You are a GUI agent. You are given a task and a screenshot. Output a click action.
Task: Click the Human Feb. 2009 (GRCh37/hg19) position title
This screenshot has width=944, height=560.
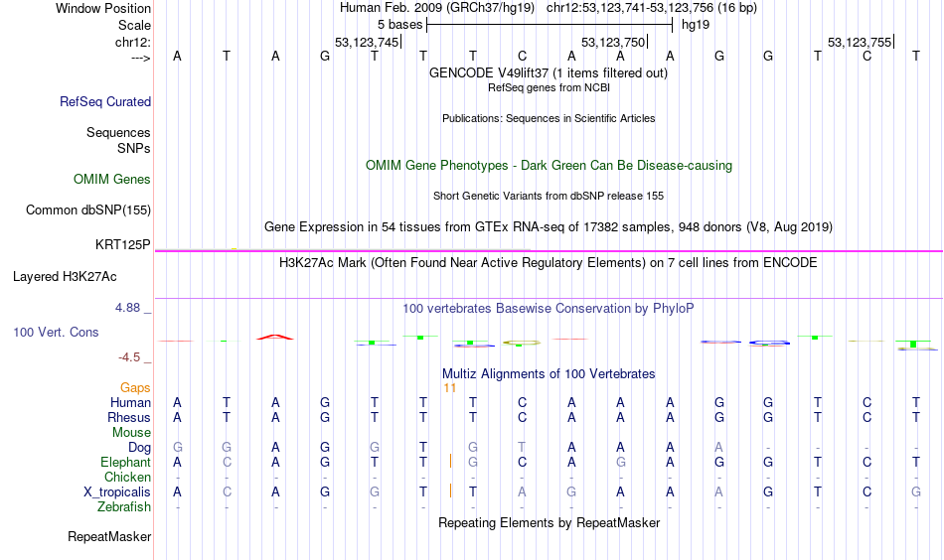437,8
